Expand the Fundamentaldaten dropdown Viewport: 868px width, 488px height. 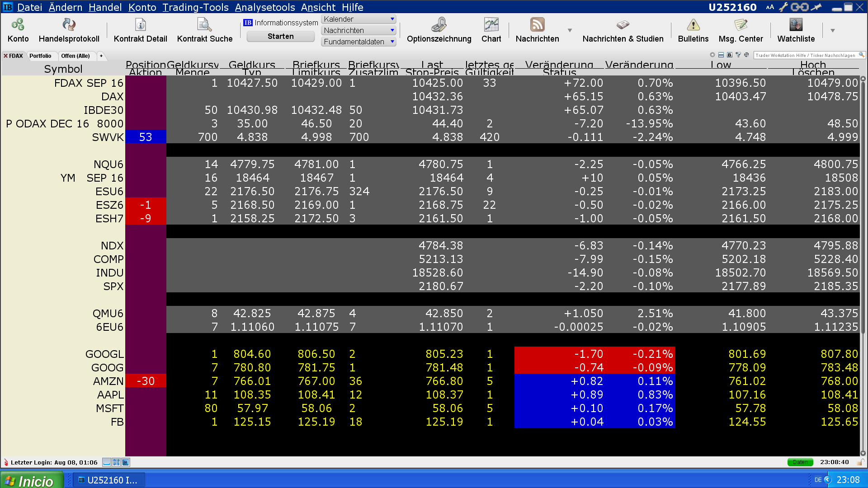click(x=392, y=42)
